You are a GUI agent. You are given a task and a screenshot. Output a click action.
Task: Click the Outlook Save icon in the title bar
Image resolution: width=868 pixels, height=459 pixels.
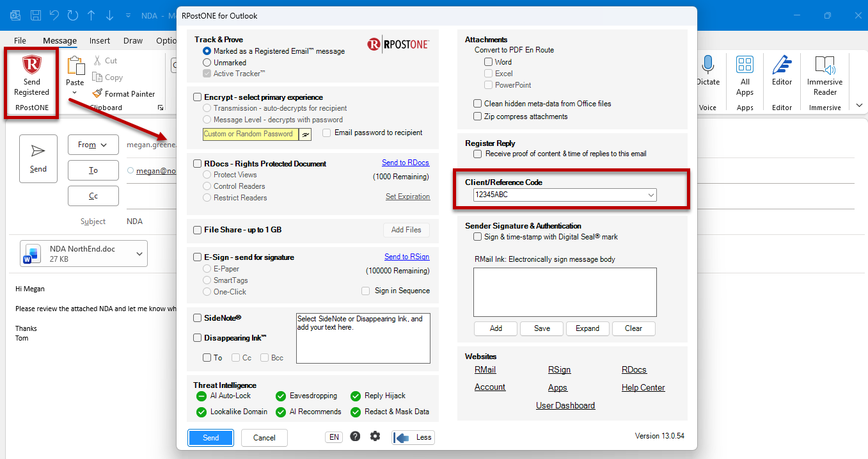point(36,15)
